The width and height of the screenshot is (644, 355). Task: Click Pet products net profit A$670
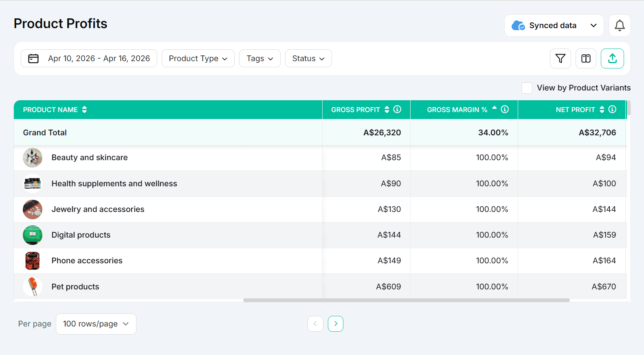[x=604, y=287]
